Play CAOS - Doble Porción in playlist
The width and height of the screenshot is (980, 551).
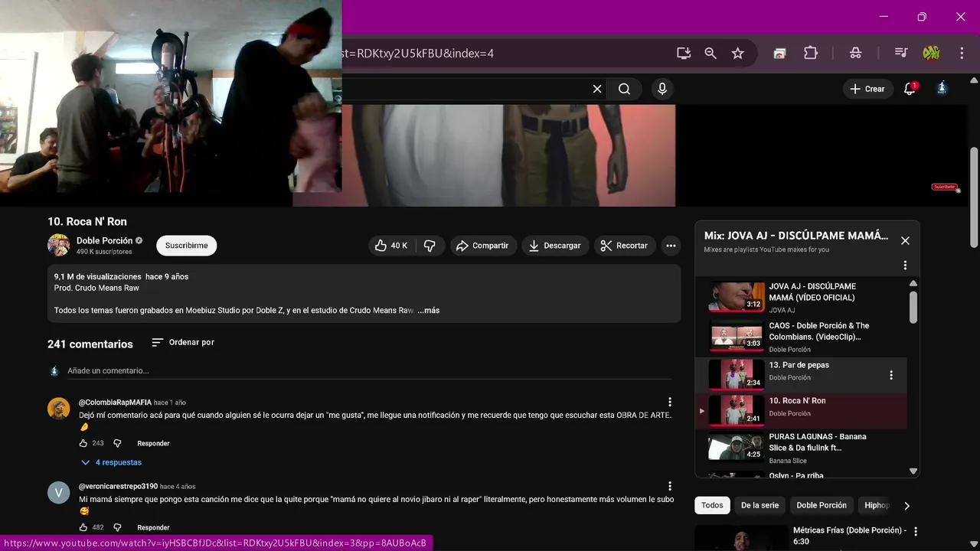[x=800, y=337]
